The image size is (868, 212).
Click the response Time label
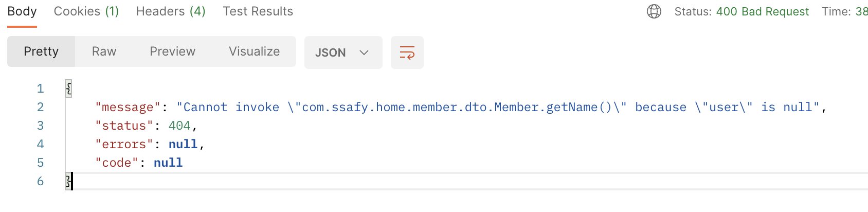[x=836, y=11]
